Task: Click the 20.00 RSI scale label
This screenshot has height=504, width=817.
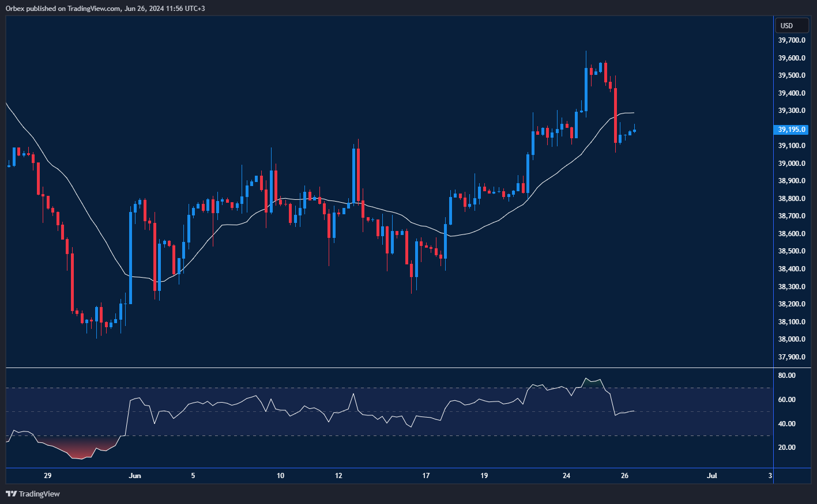Action: tap(786, 448)
